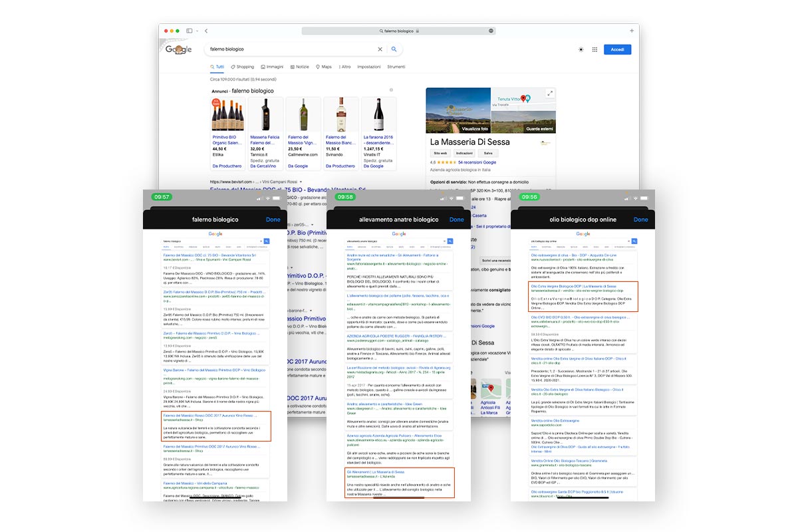798x532 pixels.
Task: Open the La faraona 2016 product ad
Action: pos(379,133)
